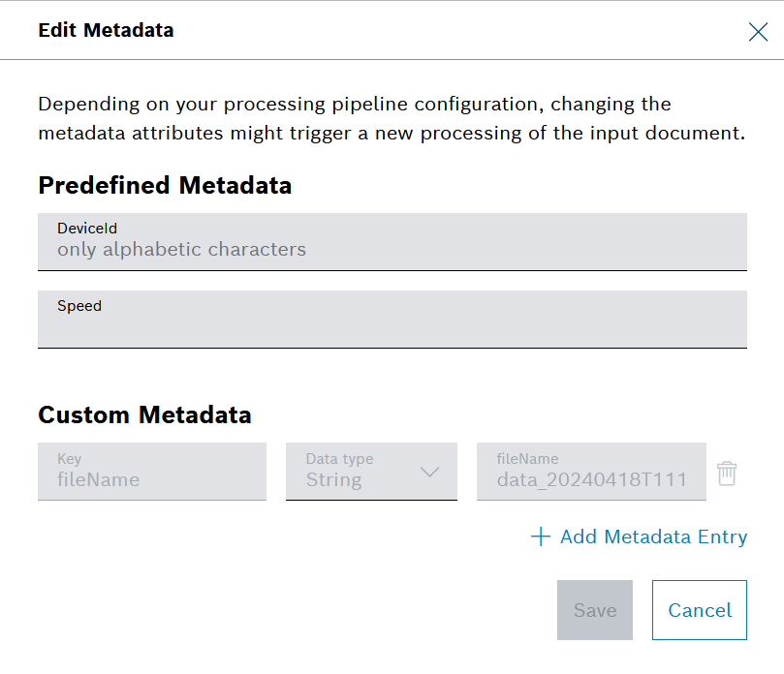Click the 'only alphabetic characters' placeholder text

(181, 250)
